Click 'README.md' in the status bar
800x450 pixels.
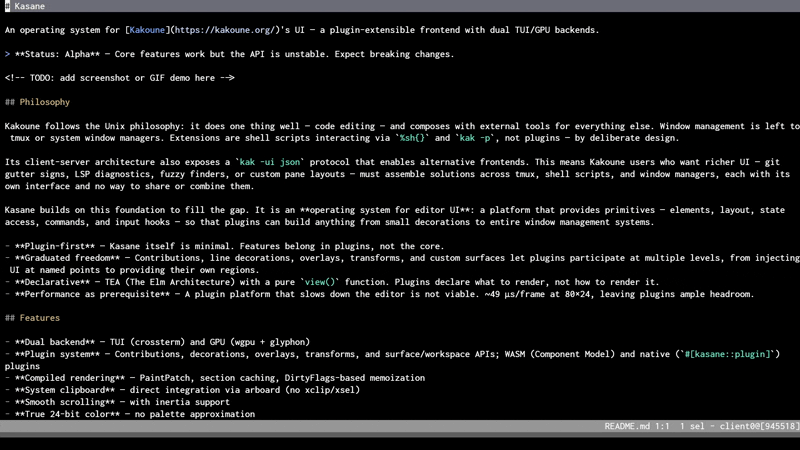tap(627, 426)
